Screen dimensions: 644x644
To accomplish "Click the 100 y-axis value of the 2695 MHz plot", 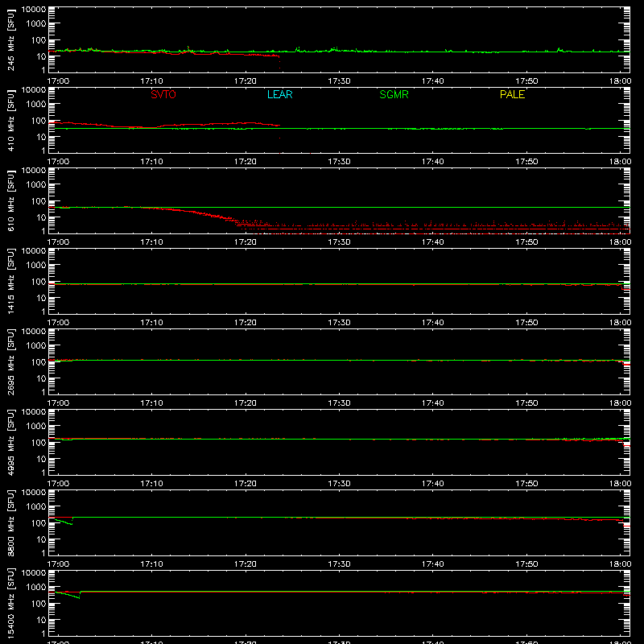I will 39,361.
